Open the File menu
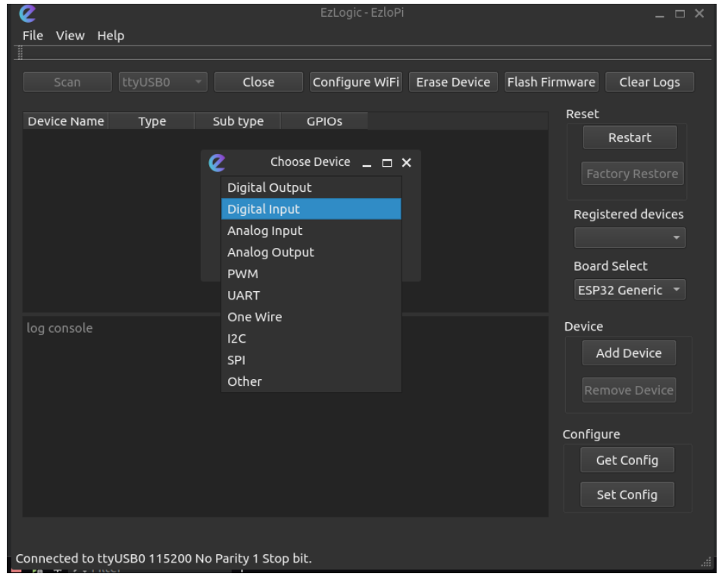Screen dimensions: 728x580 tap(33, 36)
